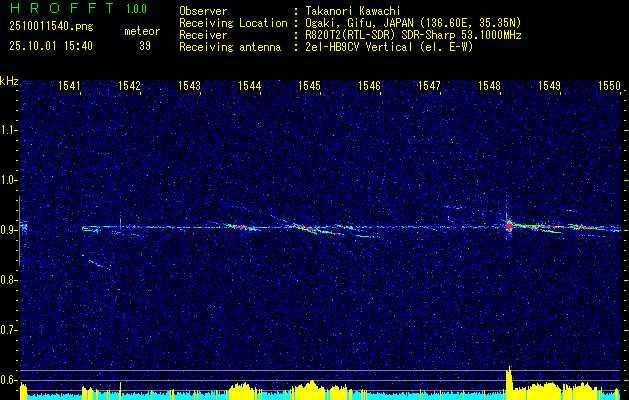Viewport: 629px width, 400px height.
Task: Click the 1541 time axis label
Action: pyautogui.click(x=69, y=85)
